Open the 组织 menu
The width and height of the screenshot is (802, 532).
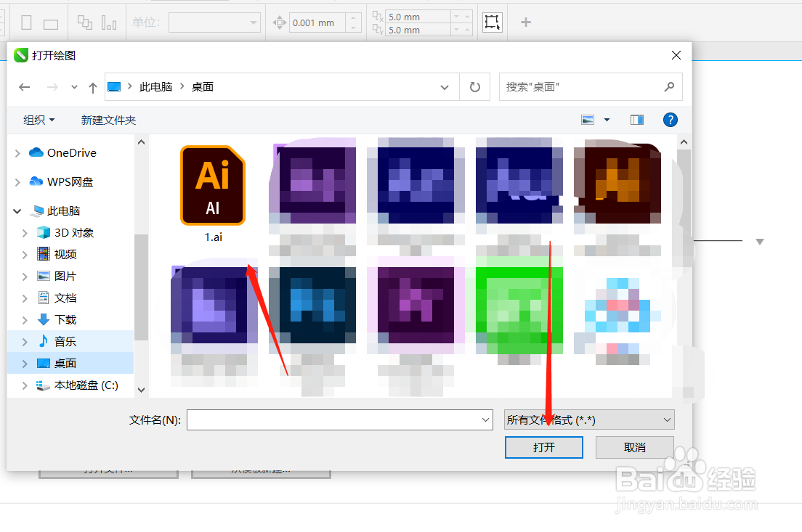click(x=39, y=120)
